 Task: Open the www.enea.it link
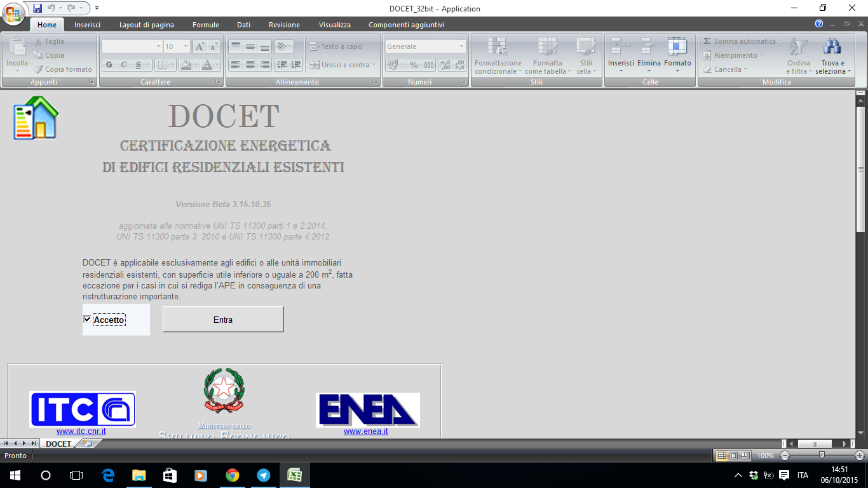click(x=366, y=431)
